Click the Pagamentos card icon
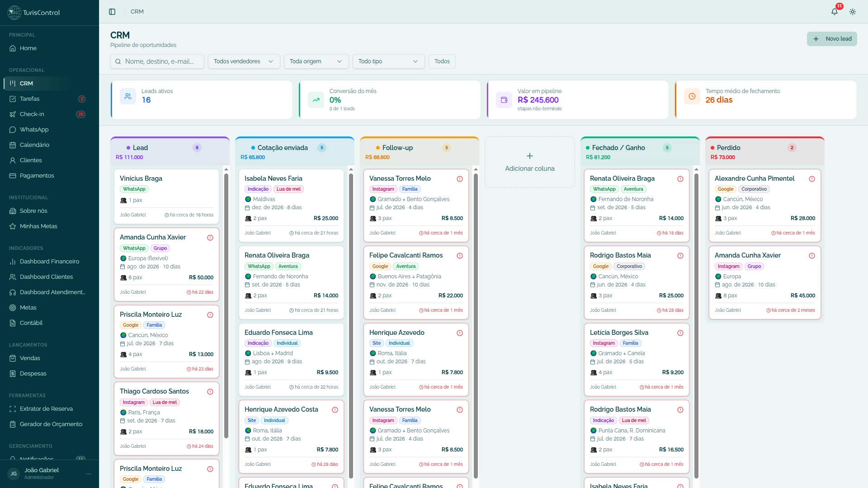The height and width of the screenshot is (488, 868). point(13,176)
